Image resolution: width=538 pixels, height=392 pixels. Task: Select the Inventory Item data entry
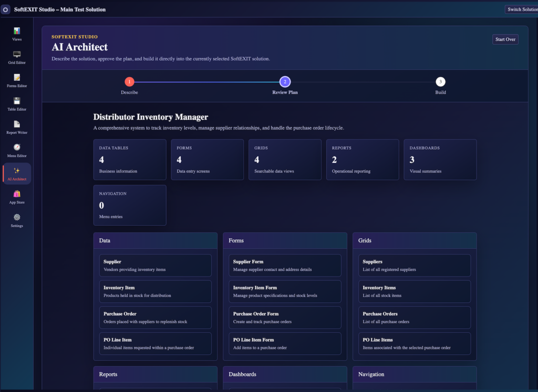coord(156,292)
